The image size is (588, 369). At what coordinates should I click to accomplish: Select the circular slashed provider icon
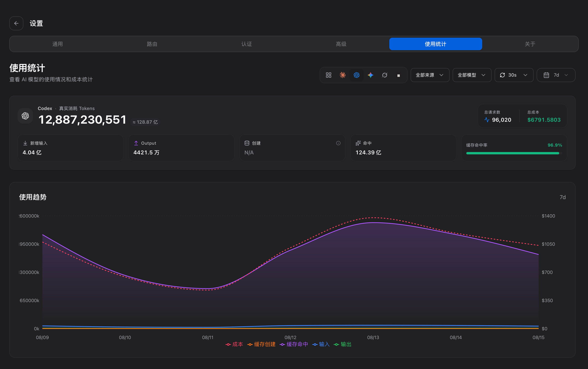[x=385, y=75]
